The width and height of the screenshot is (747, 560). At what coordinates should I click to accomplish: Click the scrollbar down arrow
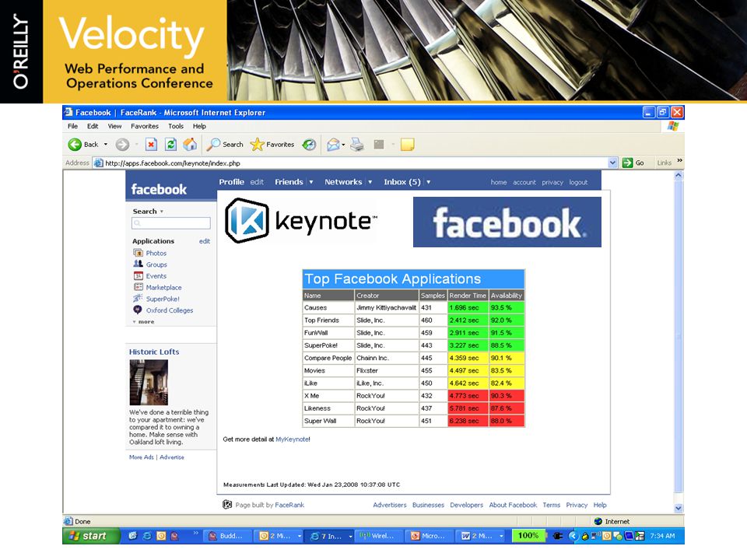pos(679,508)
